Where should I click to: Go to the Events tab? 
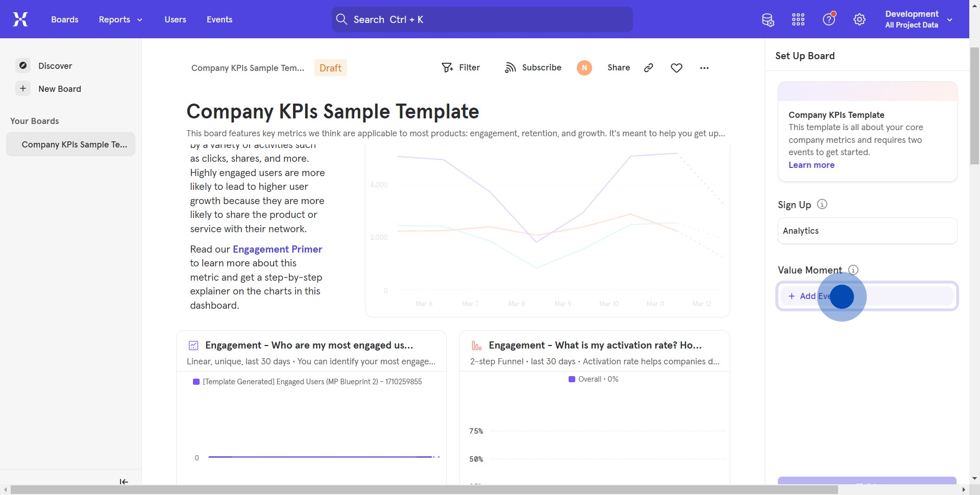coord(219,19)
